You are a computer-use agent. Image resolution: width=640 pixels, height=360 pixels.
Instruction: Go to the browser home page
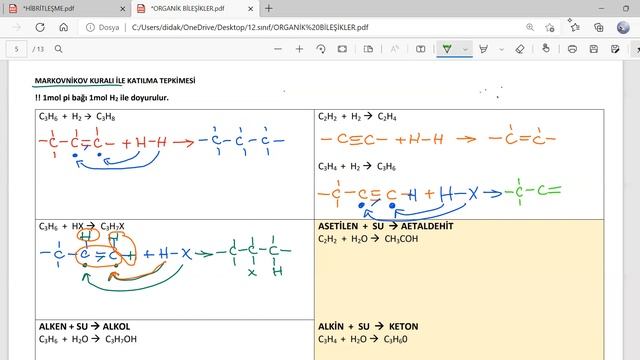(x=64, y=27)
